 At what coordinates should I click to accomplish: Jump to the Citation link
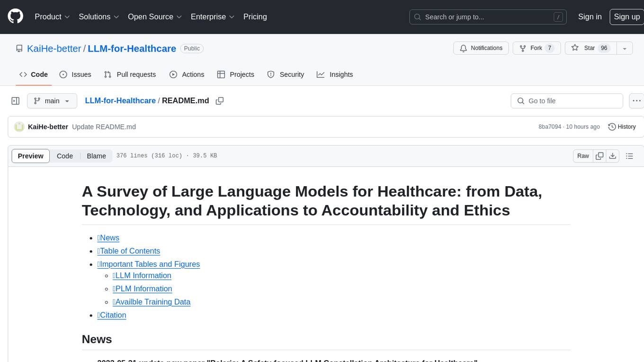112,316
